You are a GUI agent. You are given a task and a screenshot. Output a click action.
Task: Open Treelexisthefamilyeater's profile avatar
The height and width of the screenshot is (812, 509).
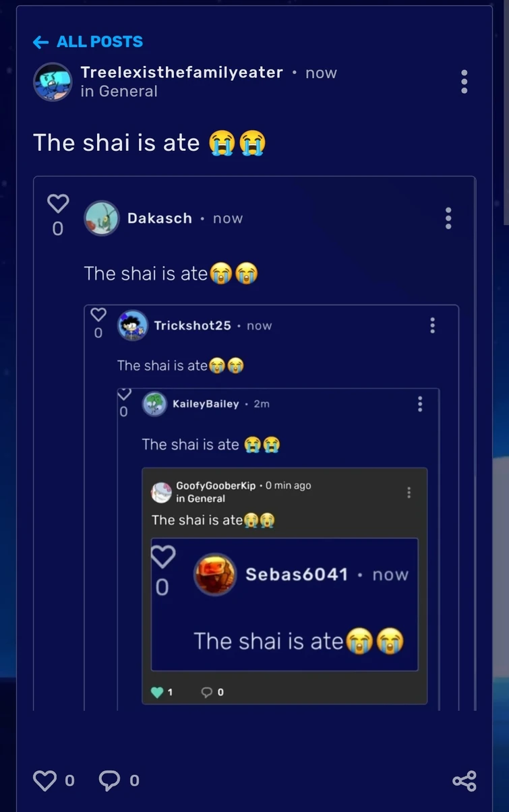pyautogui.click(x=53, y=82)
